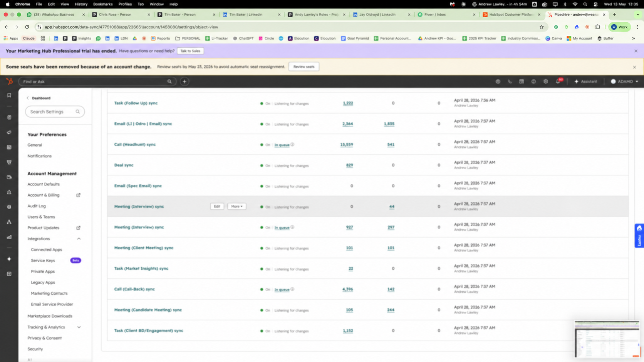Open the Claude bookmark in bookmarks bar
This screenshot has width=644, height=362.
29,38
